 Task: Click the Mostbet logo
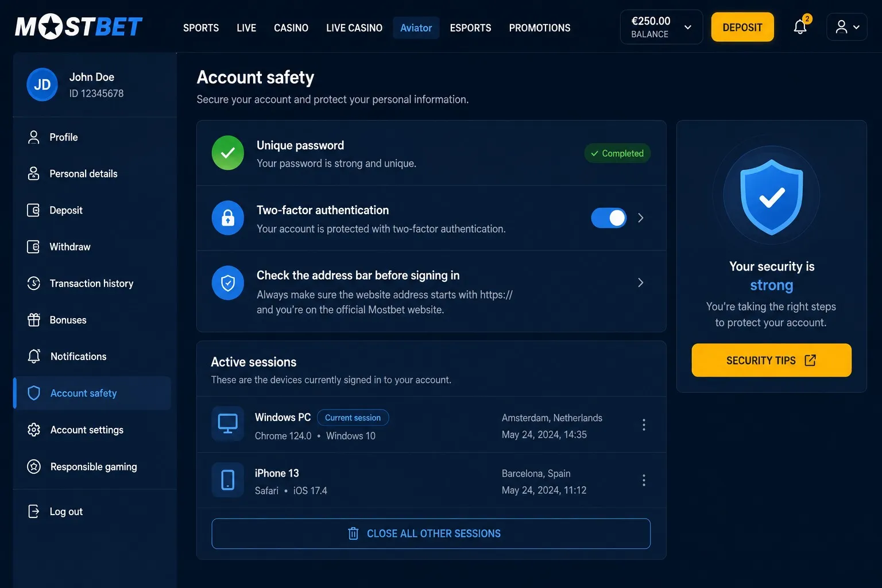coord(79,27)
